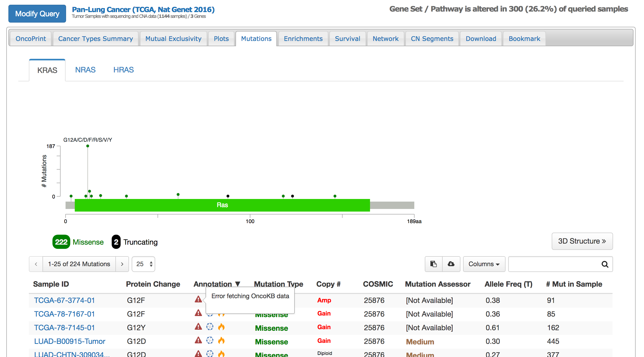Open sample TCGA-78-7145-01
Image resolution: width=644 pixels, height=357 pixels.
pyautogui.click(x=64, y=327)
